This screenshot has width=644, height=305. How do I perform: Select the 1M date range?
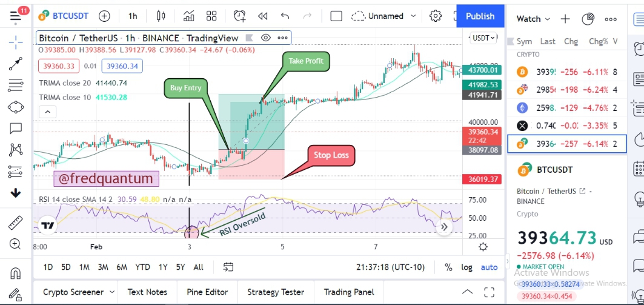click(x=84, y=267)
